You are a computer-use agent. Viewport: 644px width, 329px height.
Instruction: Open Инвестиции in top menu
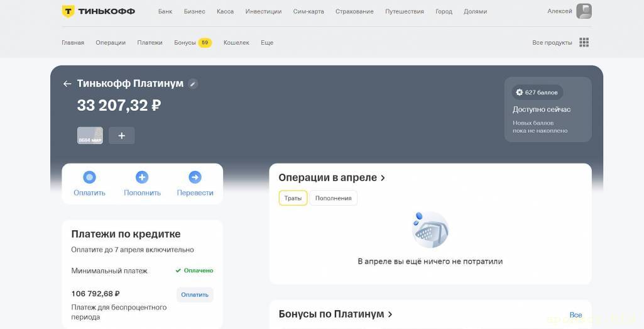point(263,11)
